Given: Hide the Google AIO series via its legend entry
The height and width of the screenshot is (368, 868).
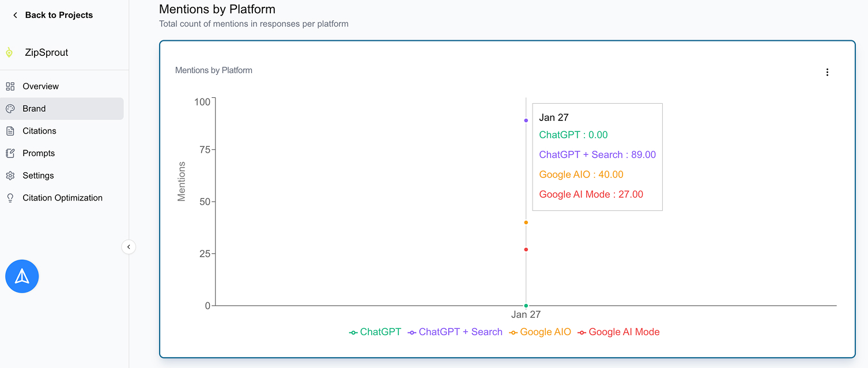Looking at the screenshot, I should pos(540,332).
